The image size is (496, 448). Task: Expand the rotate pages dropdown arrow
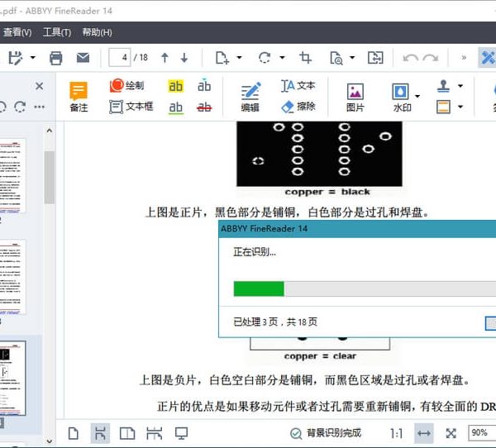283,58
